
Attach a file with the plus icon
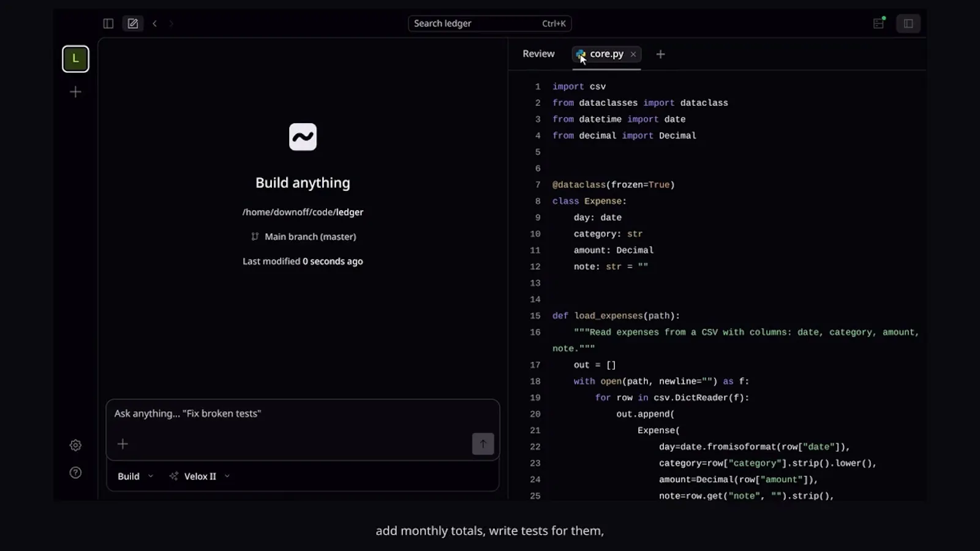coord(123,444)
